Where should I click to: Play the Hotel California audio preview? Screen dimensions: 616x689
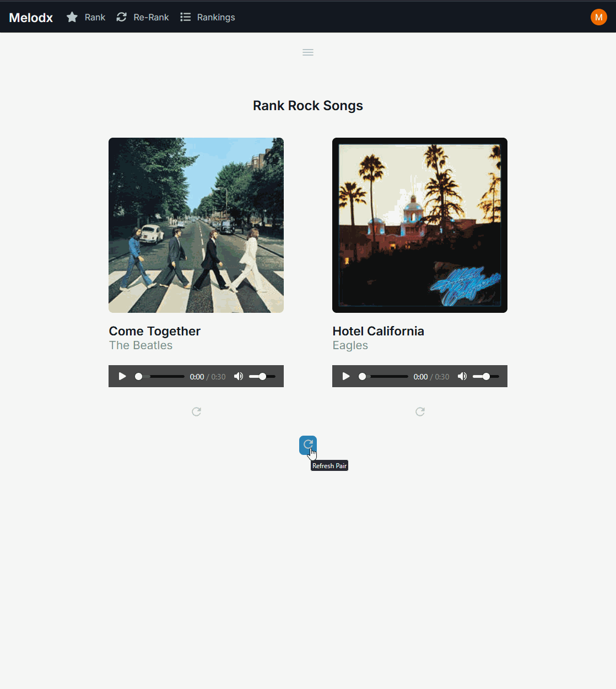(346, 376)
